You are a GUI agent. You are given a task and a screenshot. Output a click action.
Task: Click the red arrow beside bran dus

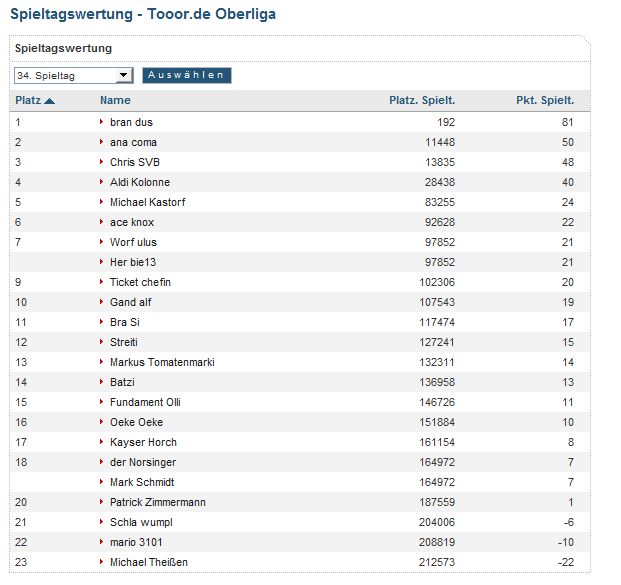[x=102, y=122]
